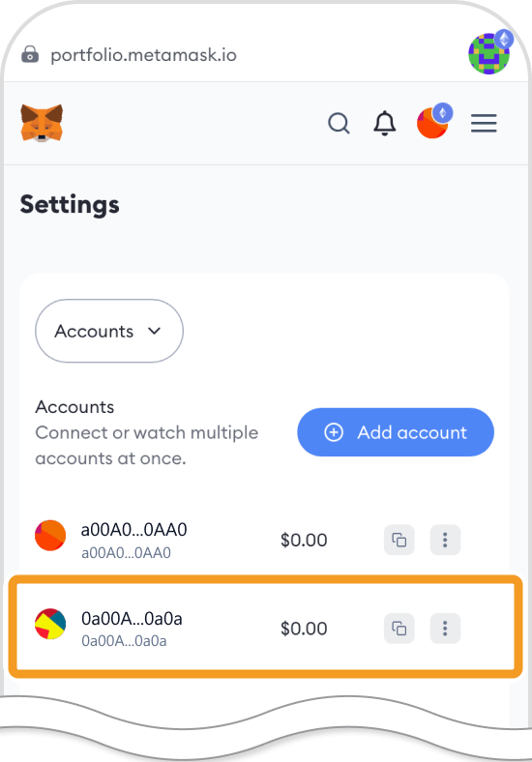This screenshot has width=532, height=762.
Task: Open the hamburger menu icon
Action: pyautogui.click(x=484, y=123)
